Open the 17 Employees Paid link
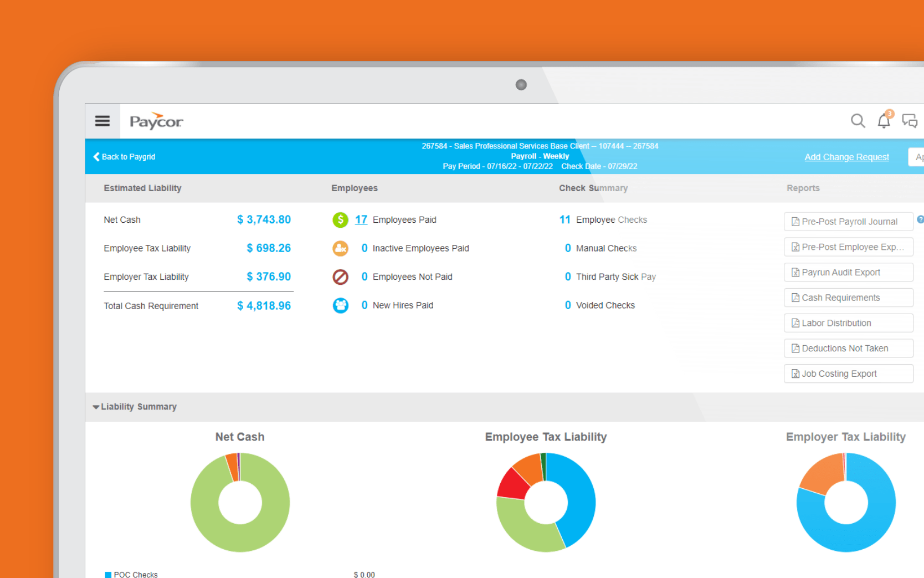The image size is (924, 578). pos(361,219)
